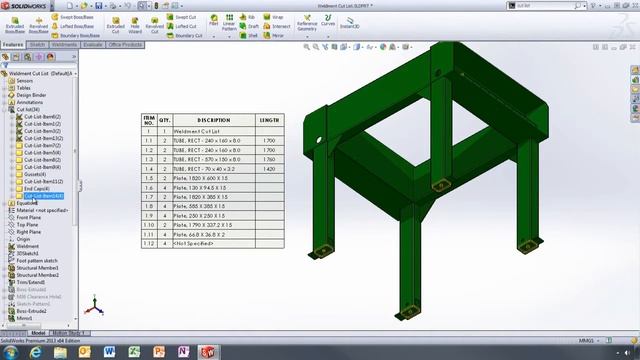Select the Boundary Cut tool
The height and width of the screenshot is (360, 640).
pyautogui.click(x=184, y=36)
